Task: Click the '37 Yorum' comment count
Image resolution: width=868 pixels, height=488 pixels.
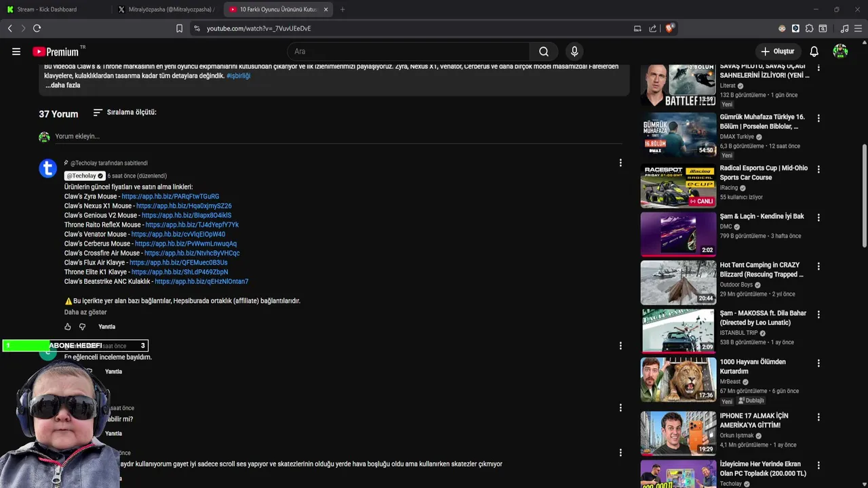Action: pos(58,114)
